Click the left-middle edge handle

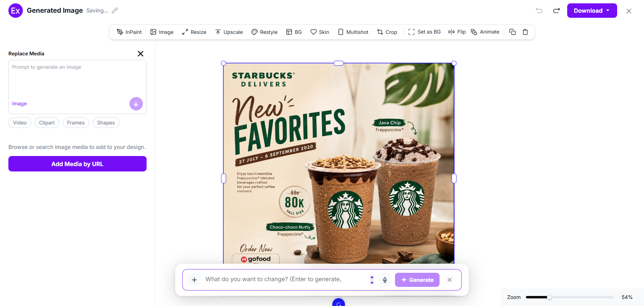coord(224,178)
